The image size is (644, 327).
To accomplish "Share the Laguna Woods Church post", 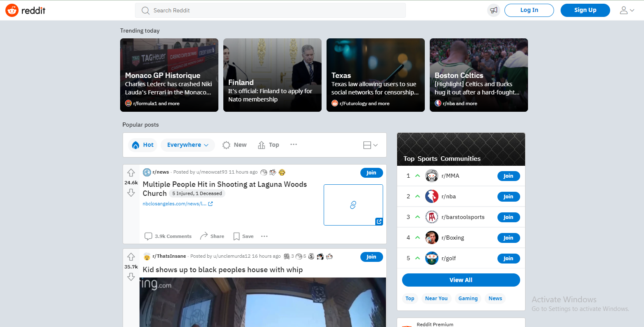I will (x=212, y=236).
